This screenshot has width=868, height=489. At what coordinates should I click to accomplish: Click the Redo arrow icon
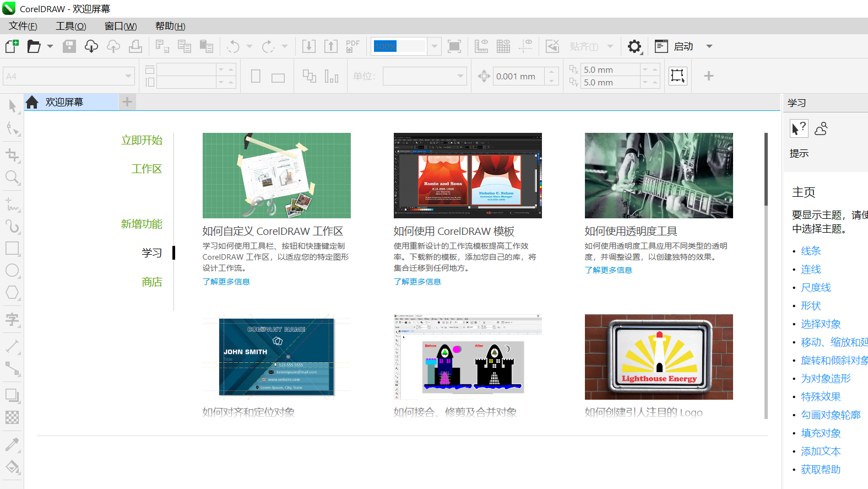point(268,46)
